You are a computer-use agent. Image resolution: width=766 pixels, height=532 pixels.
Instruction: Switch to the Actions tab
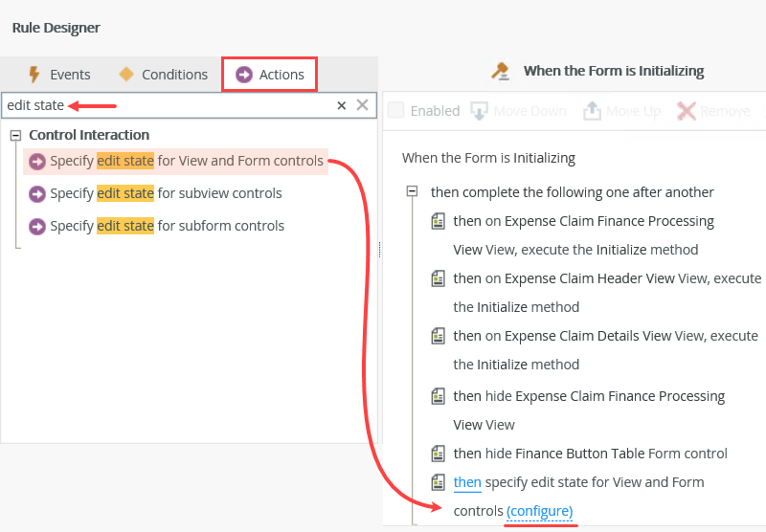(270, 75)
